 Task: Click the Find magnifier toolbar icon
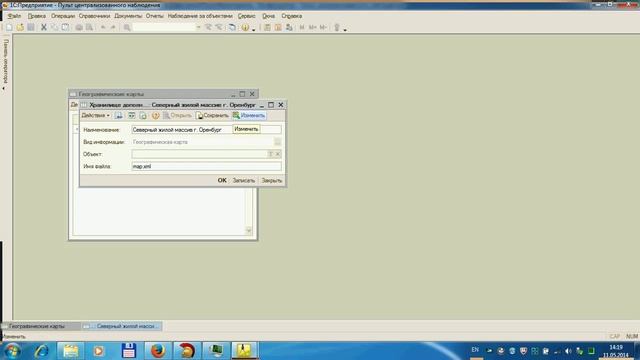pos(127,27)
